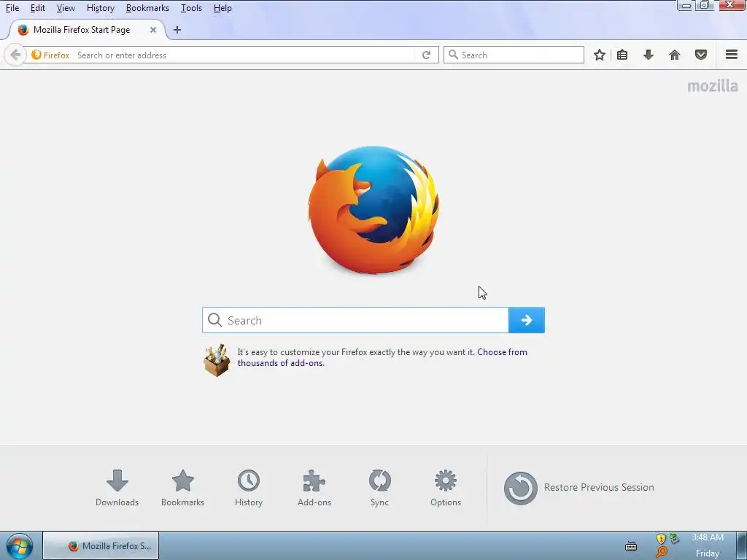Show your bookmarks list icon

pyautogui.click(x=622, y=55)
